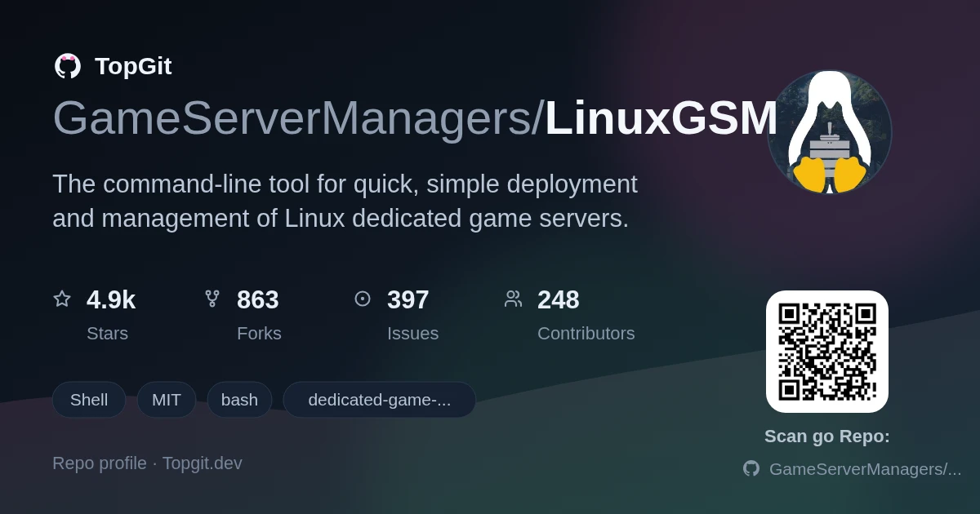Click the 4.9k stars count
The image size is (980, 514).
click(x=111, y=300)
